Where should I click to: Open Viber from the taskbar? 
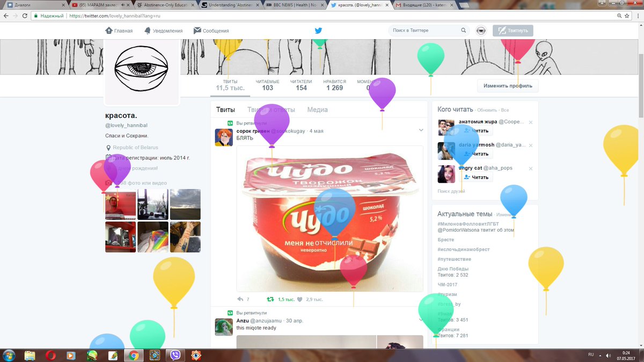(x=175, y=354)
